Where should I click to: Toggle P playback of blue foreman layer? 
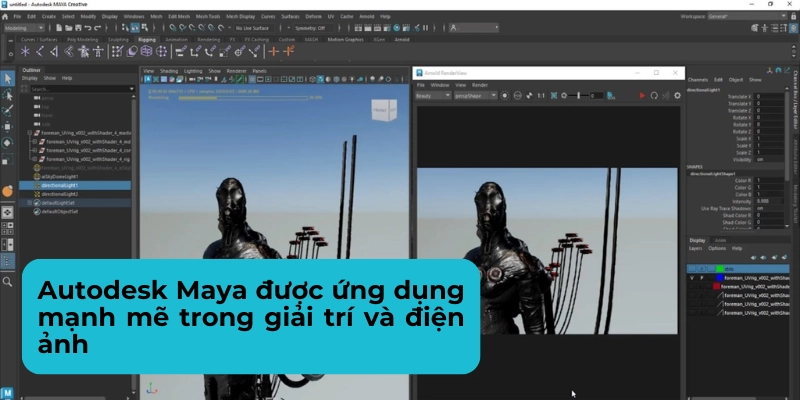click(x=702, y=278)
